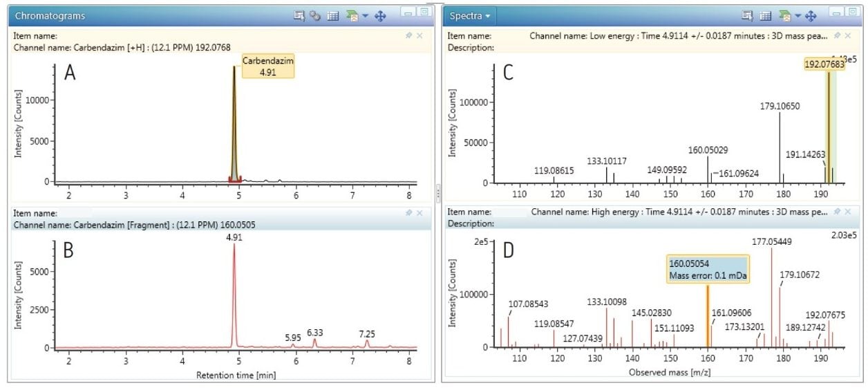This screenshot has width=868, height=388.
Task: Click the export image icon in Spectra toolbar
Action: point(784,15)
